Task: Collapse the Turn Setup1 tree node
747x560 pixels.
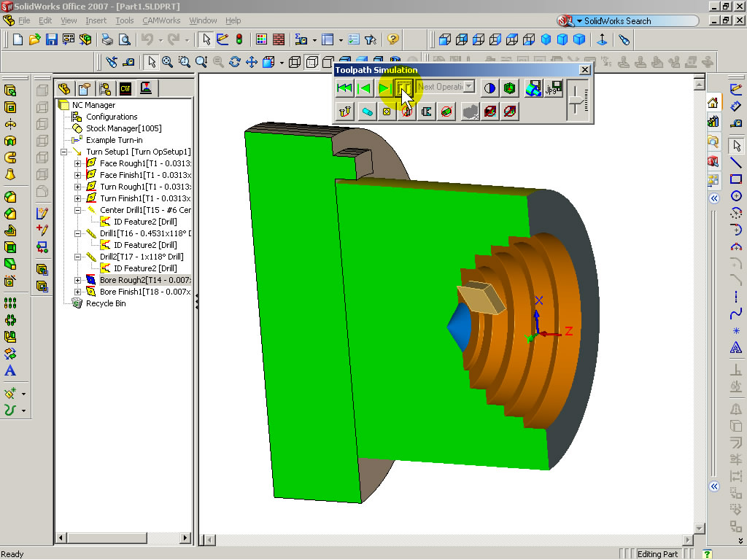Action: click(64, 152)
